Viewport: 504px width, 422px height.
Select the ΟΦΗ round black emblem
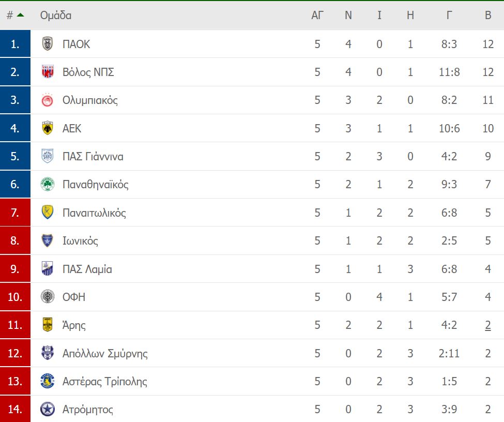[48, 296]
